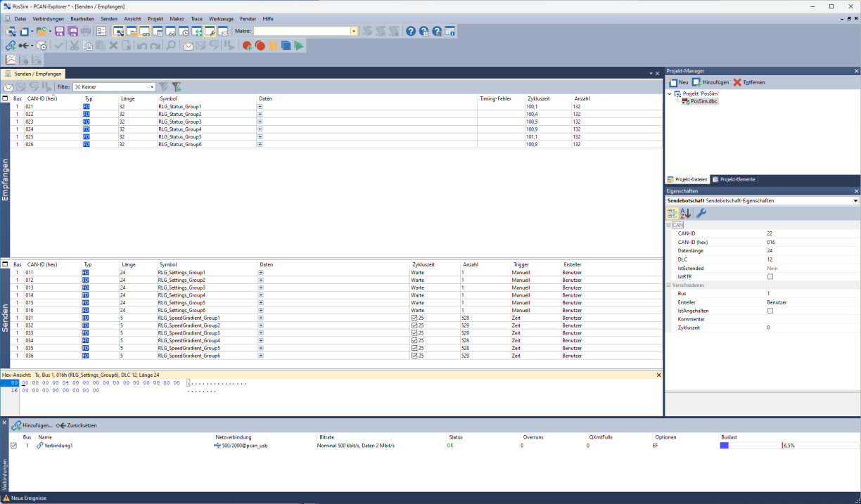Screen dimensions: 861x504
Task: Click the open folder icon in main toolbar
Action: coord(41,32)
